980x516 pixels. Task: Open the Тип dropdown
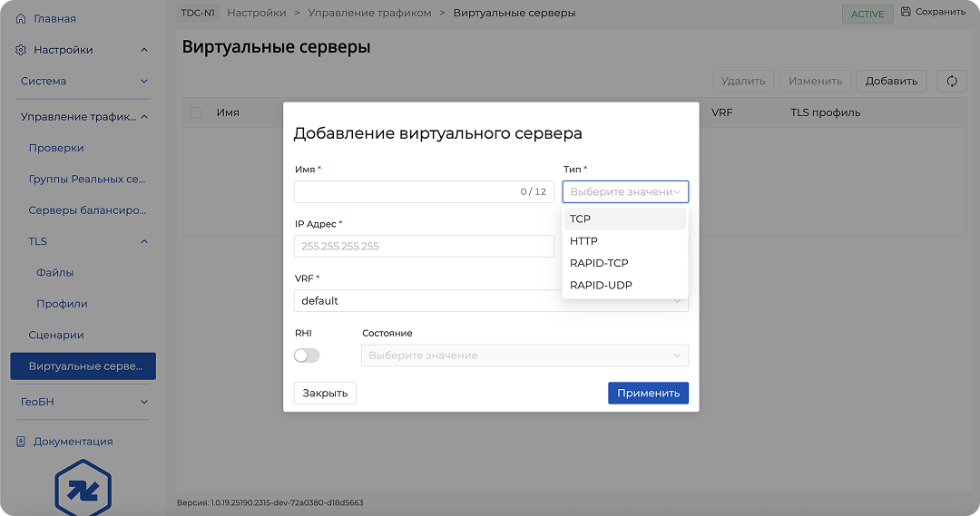625,191
